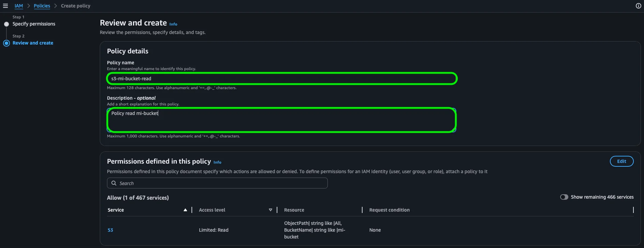Screen dimensions: 644x248
Task: Click the info circle icon at top right
Action: pyautogui.click(x=638, y=6)
